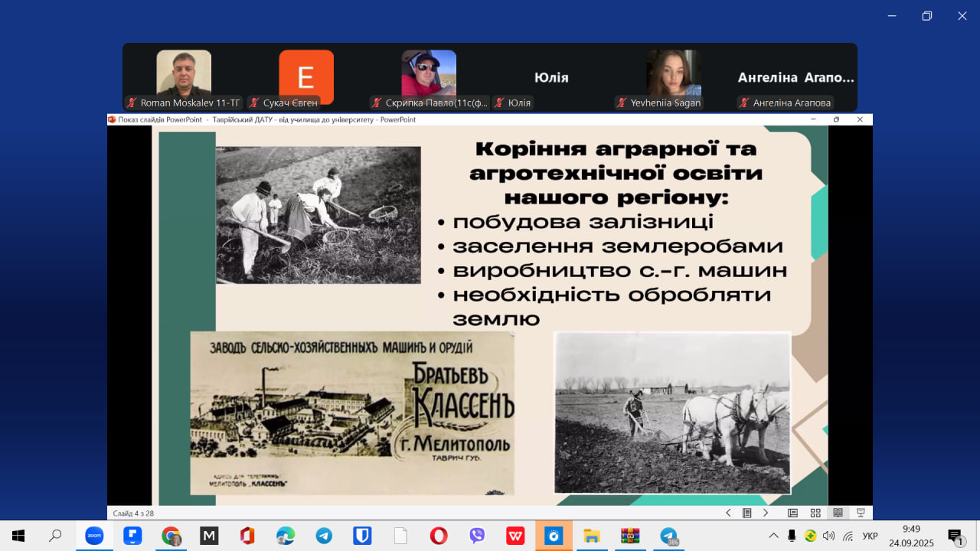Click the field workers photo on slide
Screen dimensions: 980x551
318,215
